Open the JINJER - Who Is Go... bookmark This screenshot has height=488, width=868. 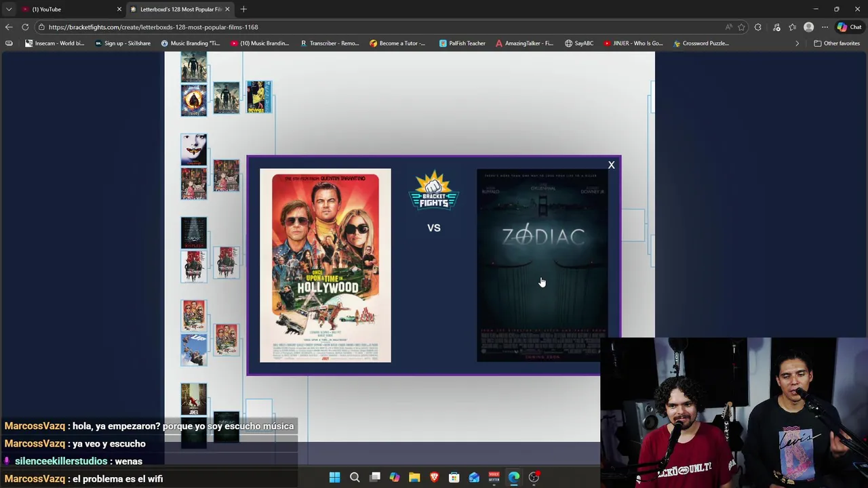click(x=633, y=43)
